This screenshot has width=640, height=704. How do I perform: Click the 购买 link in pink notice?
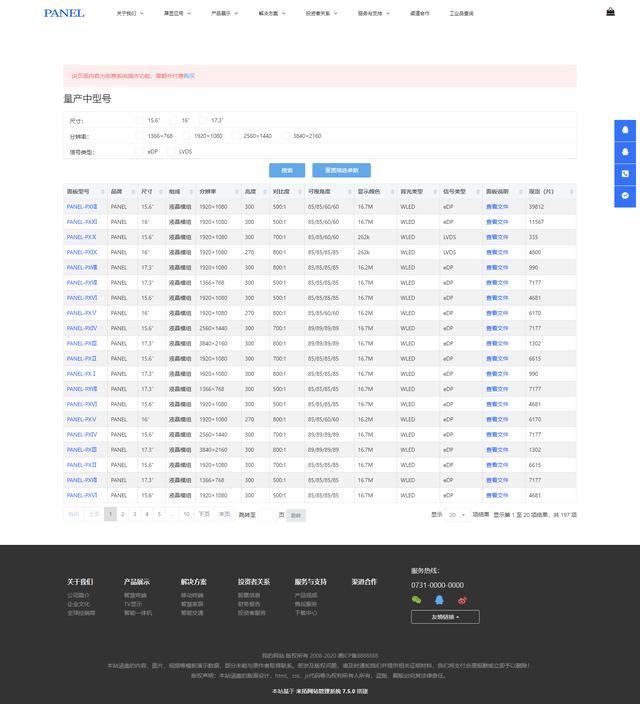[190, 76]
